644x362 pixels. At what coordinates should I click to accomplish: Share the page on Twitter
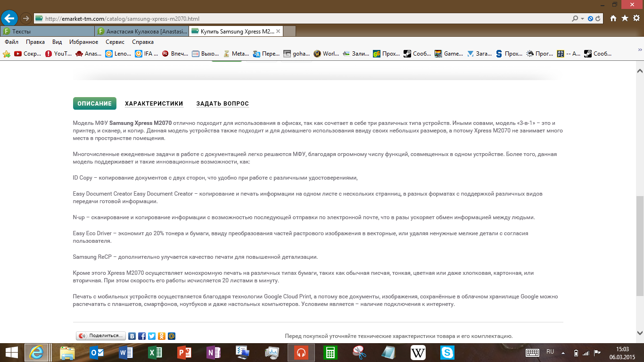152,336
